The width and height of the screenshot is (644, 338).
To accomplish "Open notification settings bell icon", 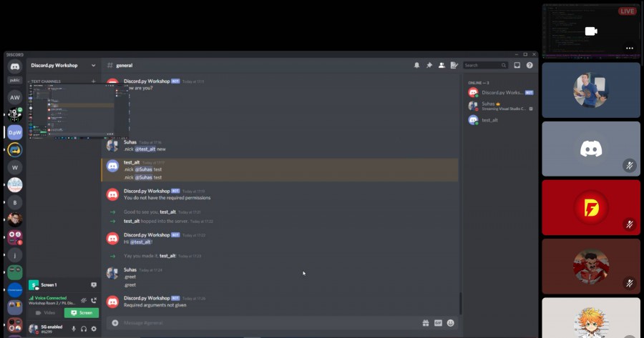I will pyautogui.click(x=416, y=65).
